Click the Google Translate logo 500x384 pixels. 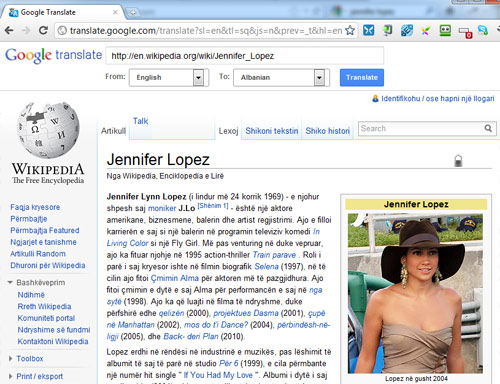(x=54, y=55)
